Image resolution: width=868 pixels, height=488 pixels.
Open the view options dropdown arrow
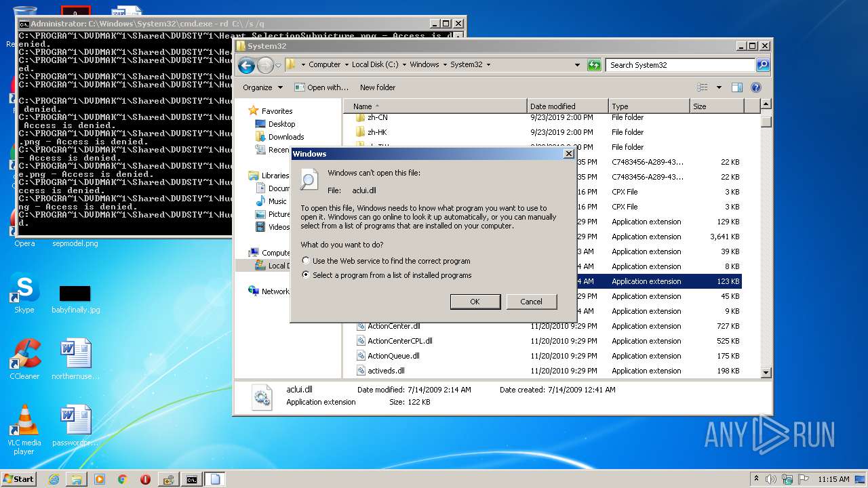click(719, 87)
